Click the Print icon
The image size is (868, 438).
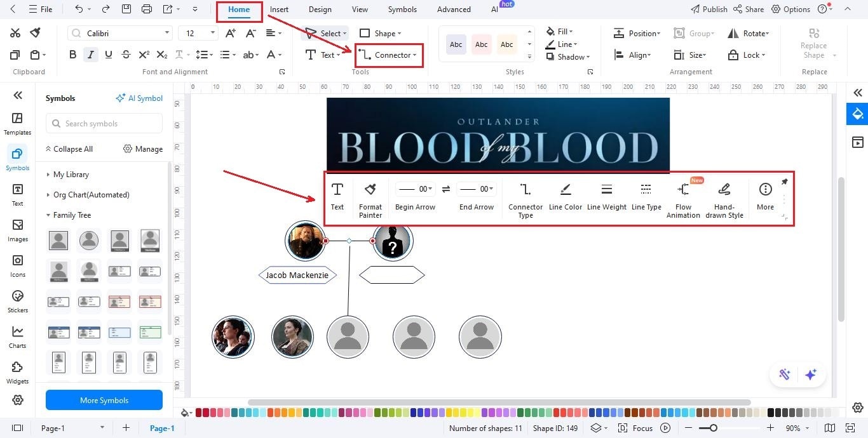(x=147, y=9)
